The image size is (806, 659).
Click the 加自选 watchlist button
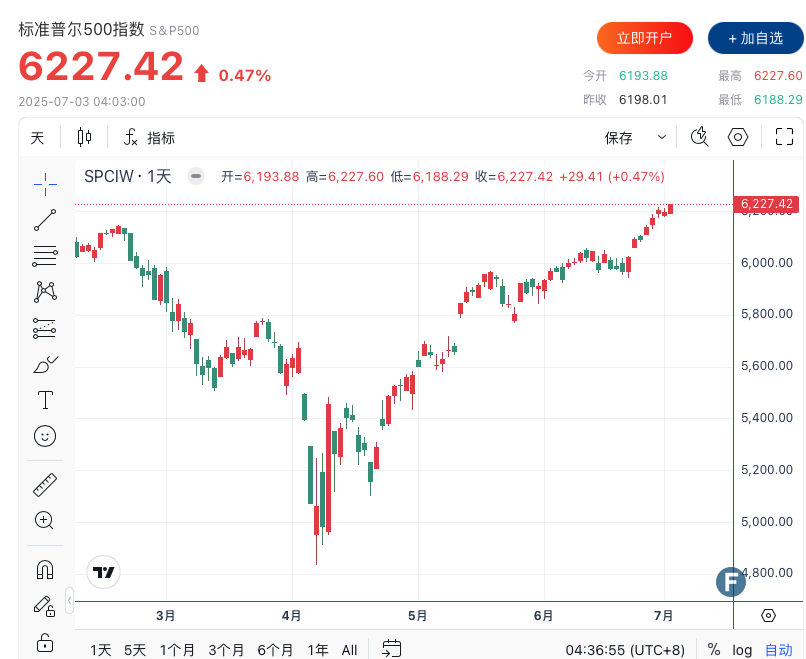[x=755, y=38]
